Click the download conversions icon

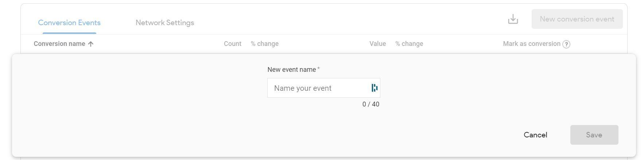[513, 19]
